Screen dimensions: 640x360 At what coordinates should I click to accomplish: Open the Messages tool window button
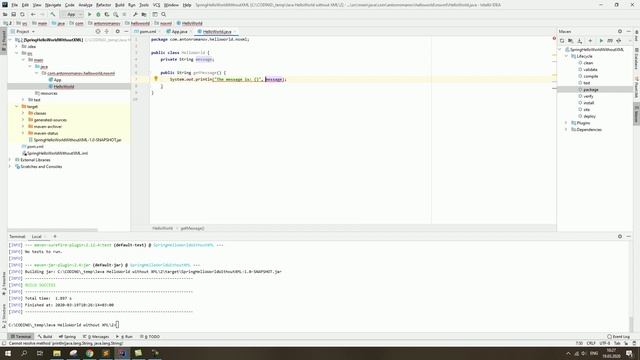[96, 337]
